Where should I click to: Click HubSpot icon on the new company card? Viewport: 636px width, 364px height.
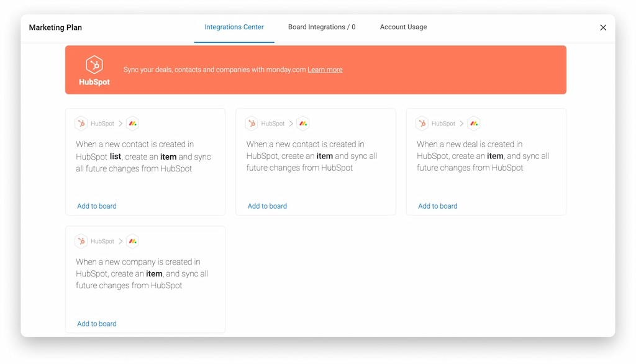[x=81, y=241]
